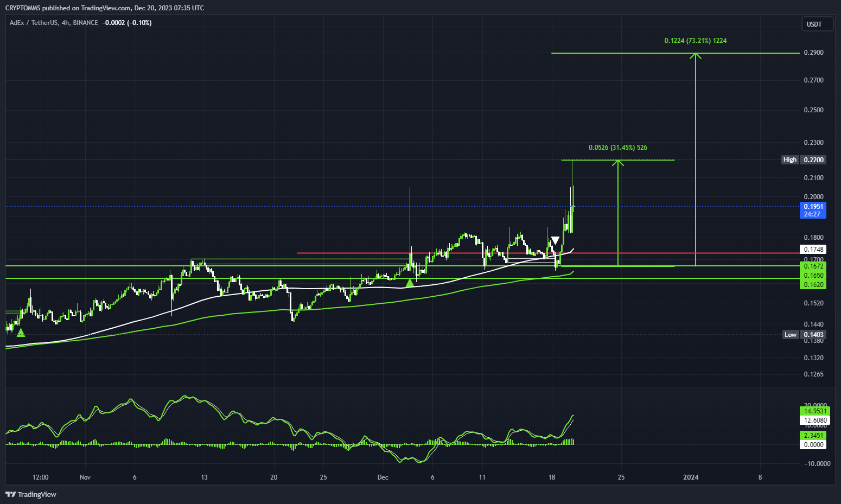Click the white 12.6080 indicator value tag
The width and height of the screenshot is (841, 504).
pos(815,420)
